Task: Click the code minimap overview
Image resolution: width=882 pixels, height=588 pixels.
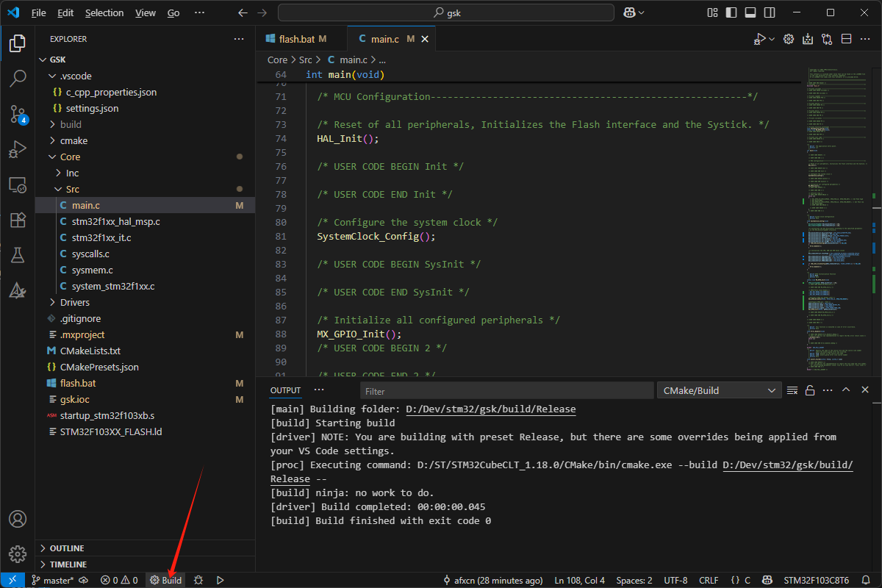Action: coord(837,220)
